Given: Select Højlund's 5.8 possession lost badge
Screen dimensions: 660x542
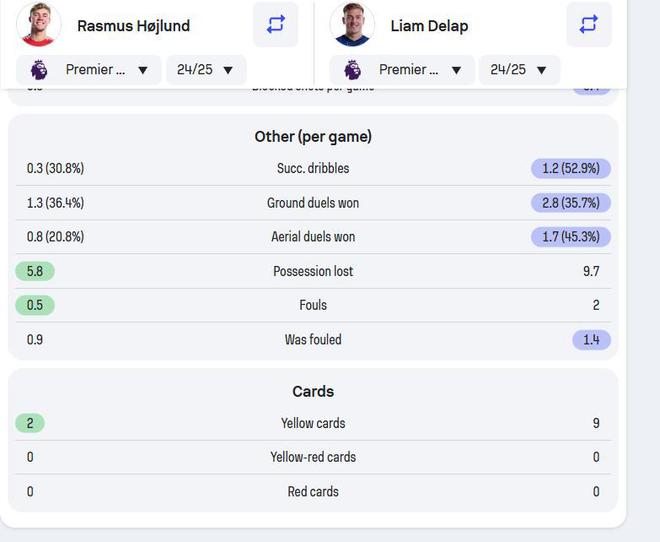Looking at the screenshot, I should tap(35, 271).
